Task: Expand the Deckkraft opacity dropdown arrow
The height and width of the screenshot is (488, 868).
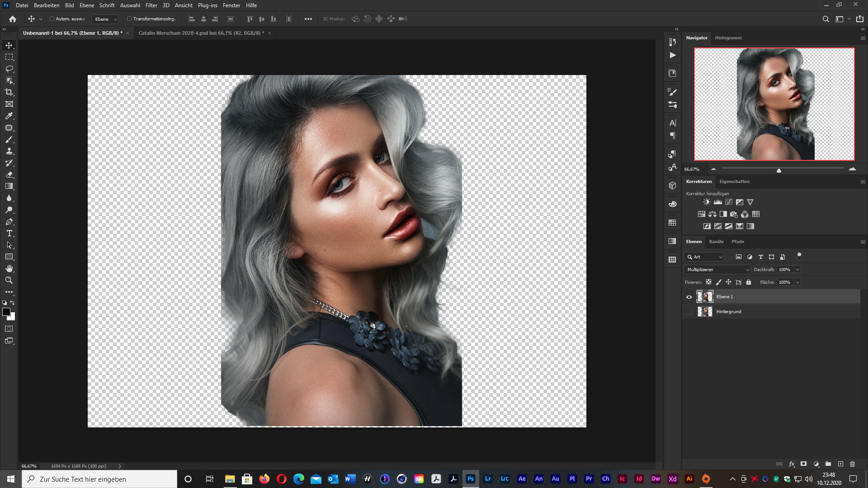Action: (x=798, y=270)
